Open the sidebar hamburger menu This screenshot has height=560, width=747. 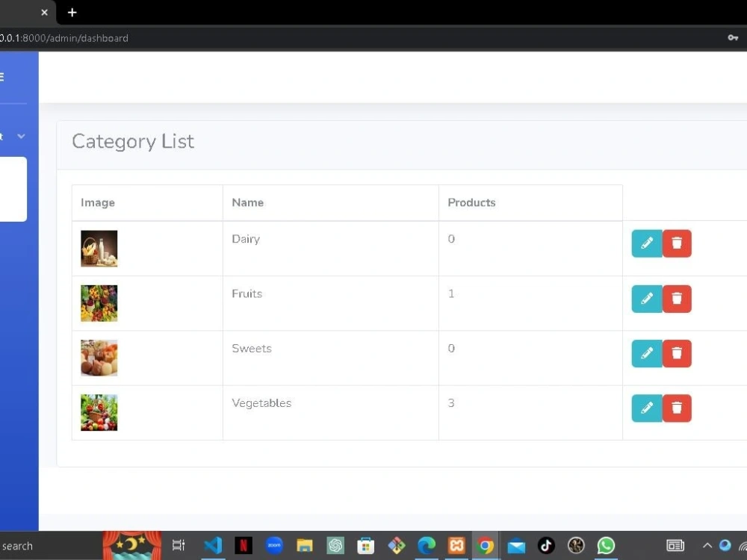click(x=3, y=76)
